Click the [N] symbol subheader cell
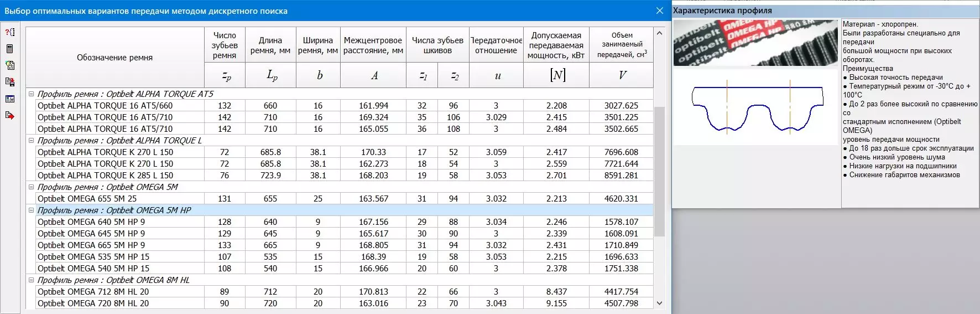Screen dimensions: 980x314 (x=556, y=75)
